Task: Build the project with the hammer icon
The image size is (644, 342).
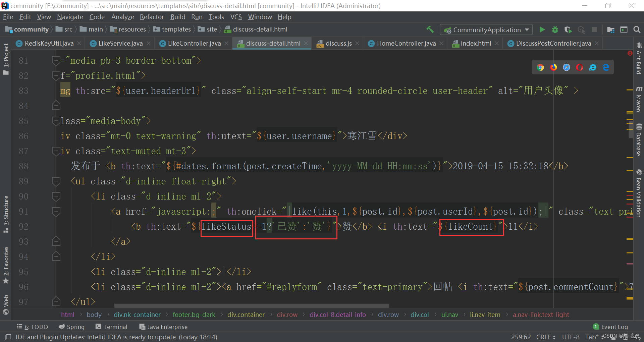Action: 430,30
